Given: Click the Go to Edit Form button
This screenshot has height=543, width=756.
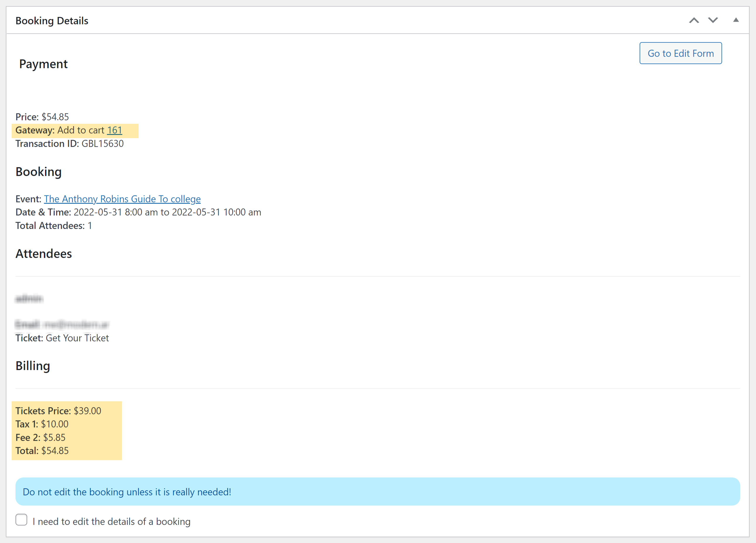Looking at the screenshot, I should [680, 53].
